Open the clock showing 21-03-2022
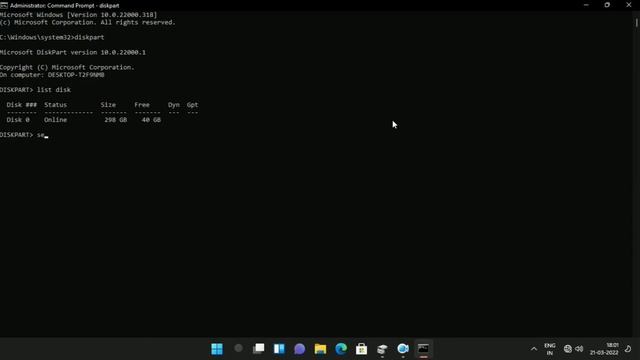 coord(604,349)
